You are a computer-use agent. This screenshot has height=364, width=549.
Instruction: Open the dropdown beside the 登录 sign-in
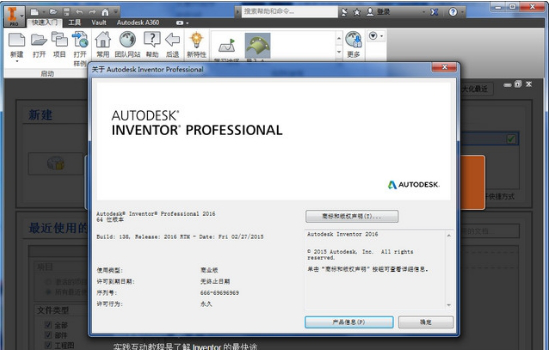pyautogui.click(x=424, y=12)
